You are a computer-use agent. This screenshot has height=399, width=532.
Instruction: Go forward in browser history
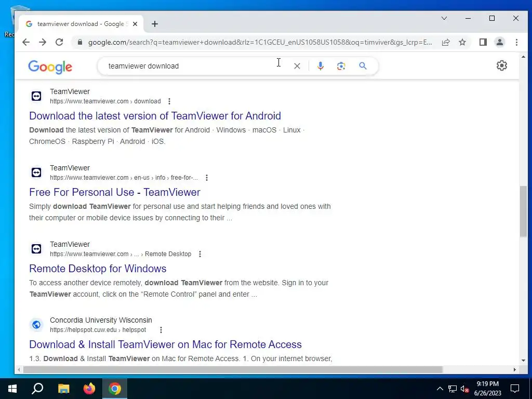[x=43, y=42]
